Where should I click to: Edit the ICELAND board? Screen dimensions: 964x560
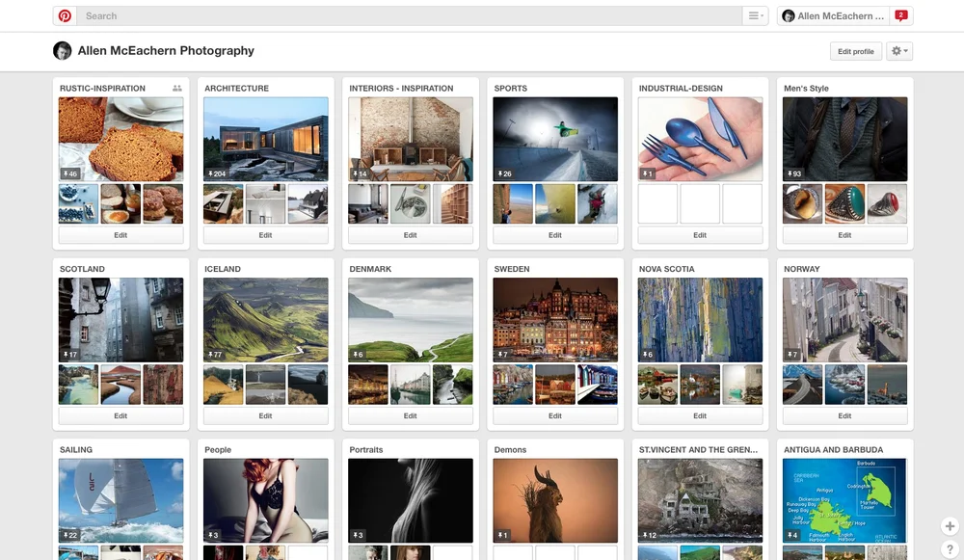(266, 415)
